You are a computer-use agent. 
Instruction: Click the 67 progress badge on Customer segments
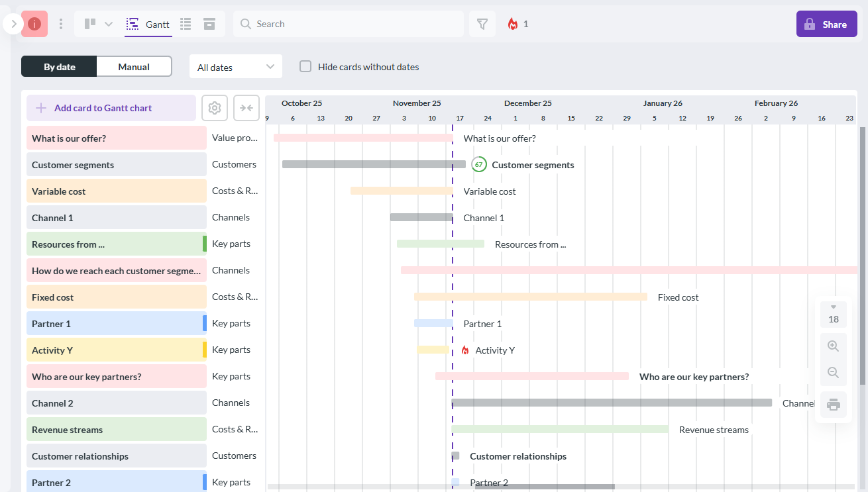click(479, 164)
